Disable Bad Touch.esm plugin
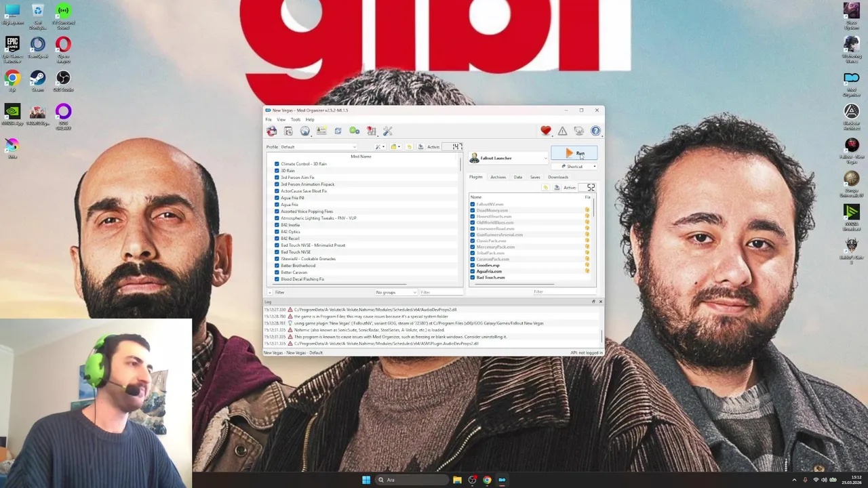 (473, 278)
